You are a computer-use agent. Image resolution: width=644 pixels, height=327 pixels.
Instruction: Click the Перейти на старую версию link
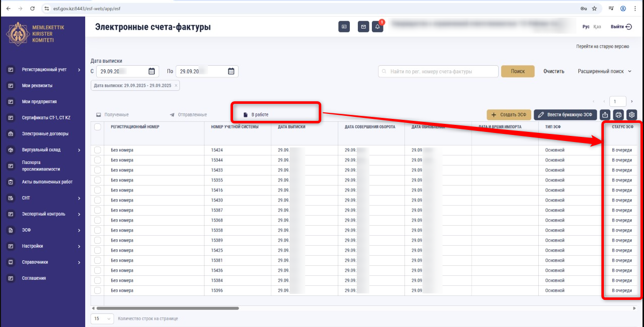pos(602,46)
